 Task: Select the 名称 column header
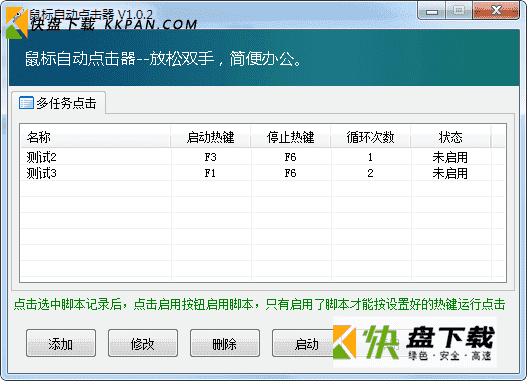click(96, 137)
